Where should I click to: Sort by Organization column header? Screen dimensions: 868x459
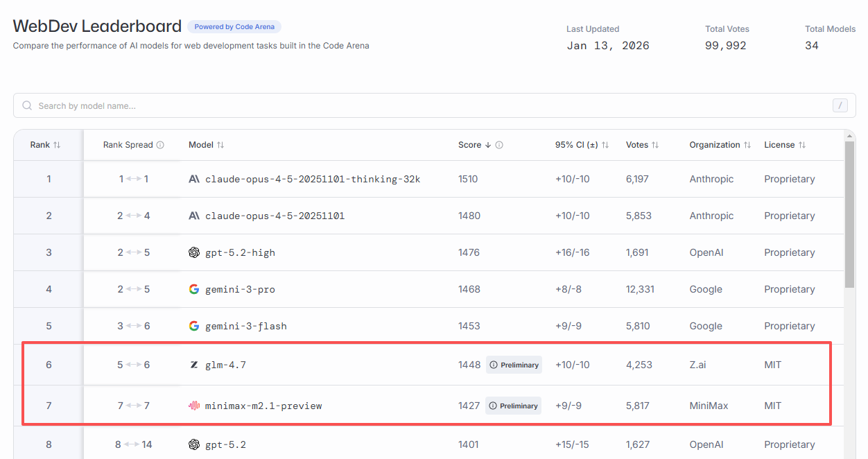[x=720, y=145]
